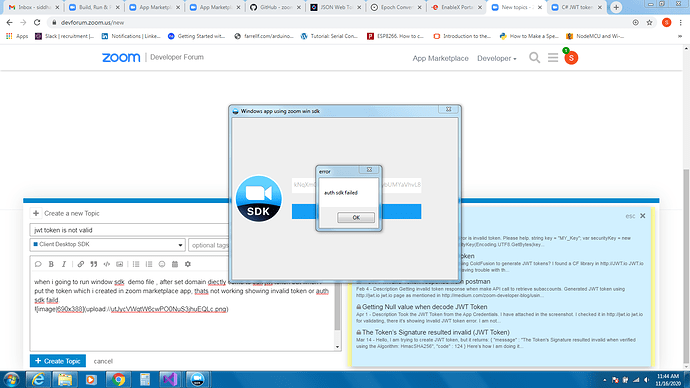Viewport: 690px width, 388px height.
Task: Open the emoji picker in the editor
Action: [162, 264]
